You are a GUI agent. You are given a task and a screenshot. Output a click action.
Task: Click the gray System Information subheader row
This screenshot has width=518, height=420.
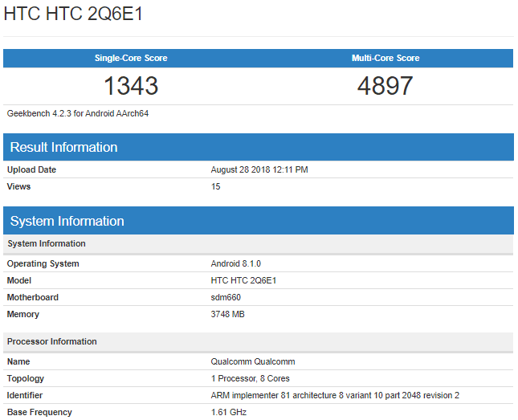(x=47, y=243)
